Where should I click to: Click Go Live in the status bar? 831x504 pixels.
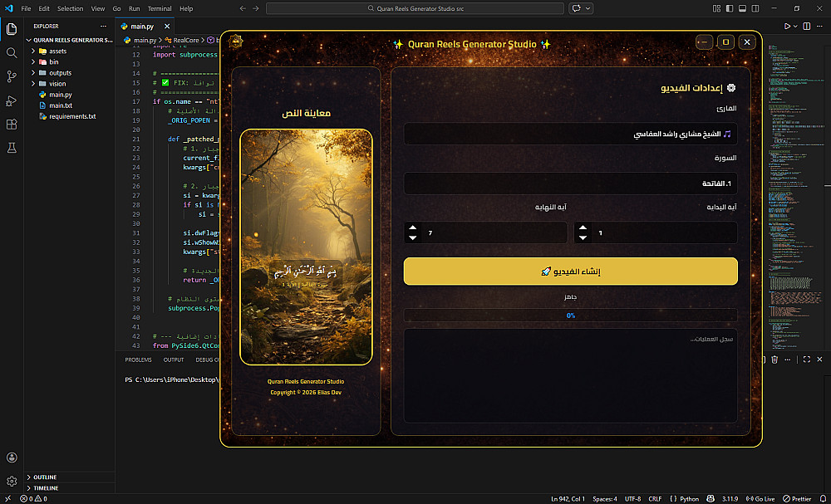pyautogui.click(x=760, y=499)
